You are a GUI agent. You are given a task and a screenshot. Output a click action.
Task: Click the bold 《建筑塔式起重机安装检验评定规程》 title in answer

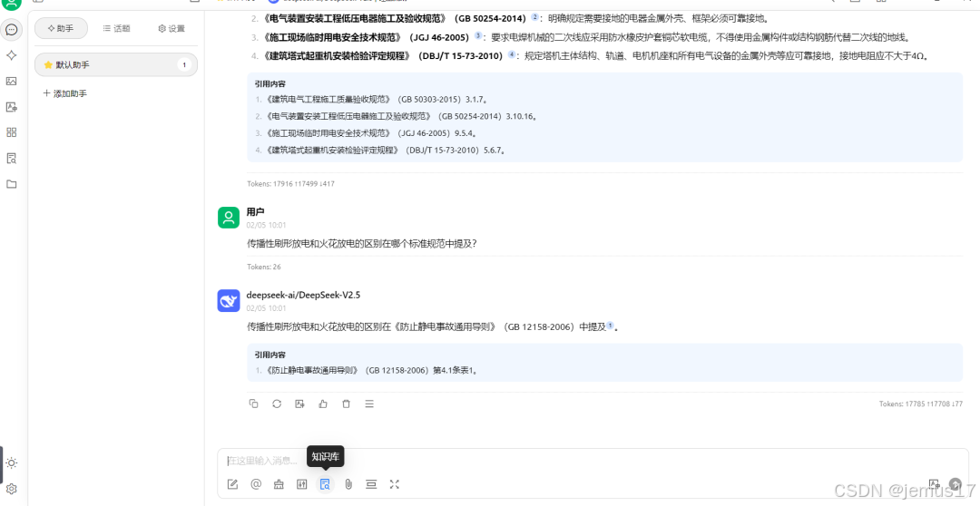pyautogui.click(x=337, y=55)
